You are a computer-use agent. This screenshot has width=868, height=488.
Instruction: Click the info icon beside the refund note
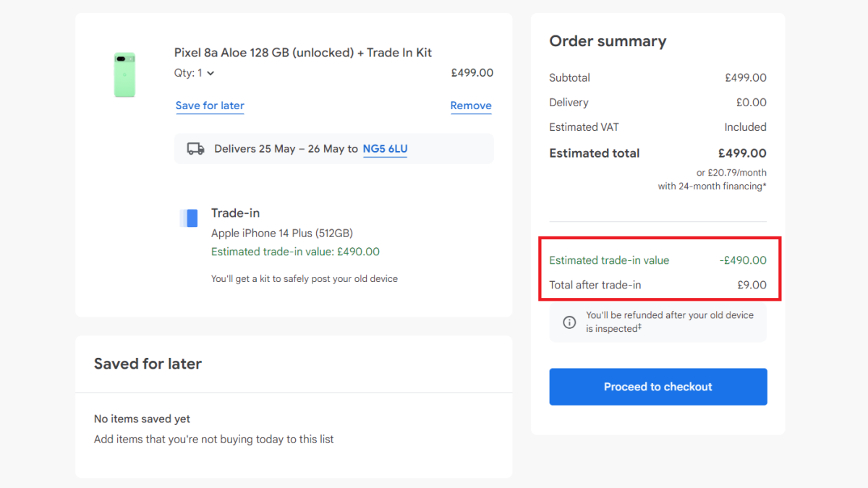tap(569, 322)
